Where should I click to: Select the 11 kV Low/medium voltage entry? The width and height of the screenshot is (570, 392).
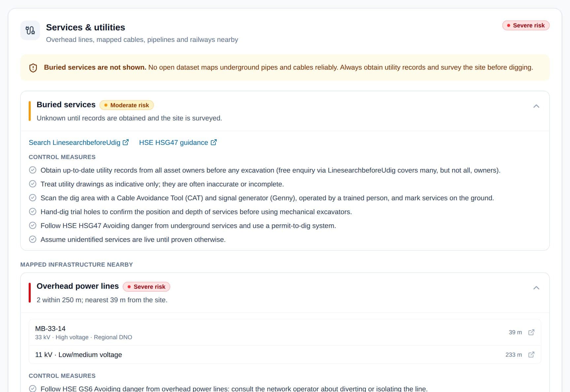[285, 355]
